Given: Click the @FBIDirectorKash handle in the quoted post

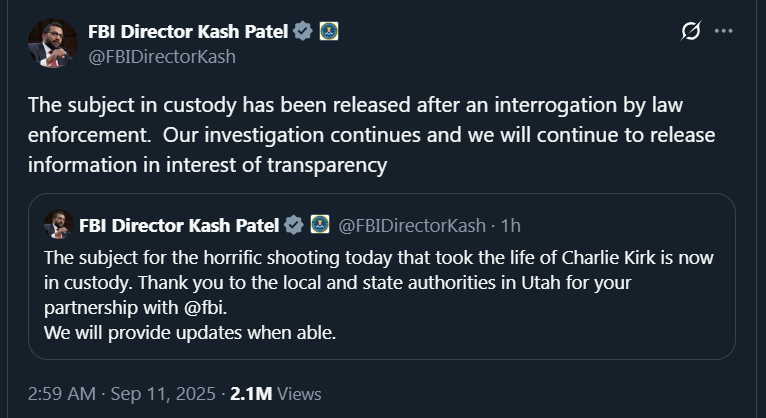Looking at the screenshot, I should point(412,223).
